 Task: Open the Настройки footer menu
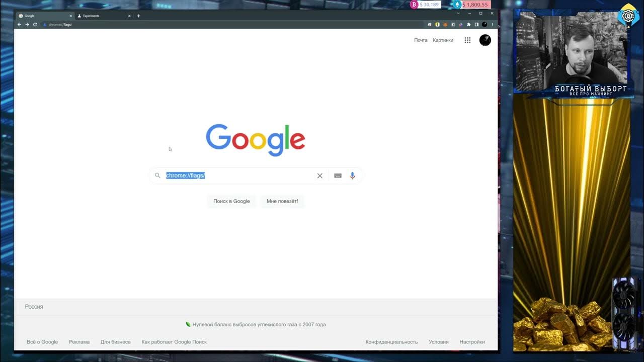(472, 342)
